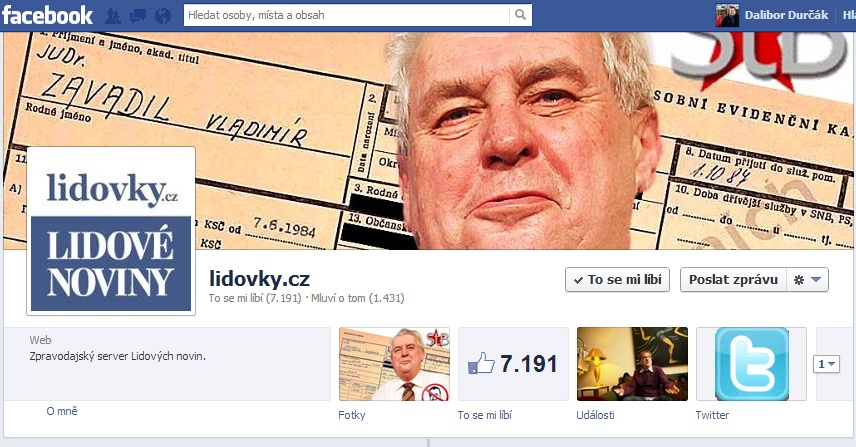This screenshot has width=856, height=447.
Task: Expand the page options dropdown arrow
Action: (x=816, y=279)
